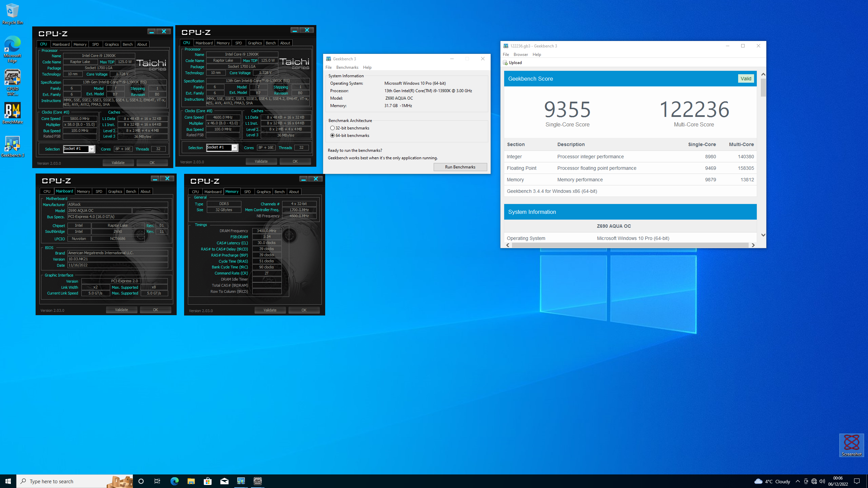The width and height of the screenshot is (868, 488).
Task: Open the notification center icon
Action: 857,481
